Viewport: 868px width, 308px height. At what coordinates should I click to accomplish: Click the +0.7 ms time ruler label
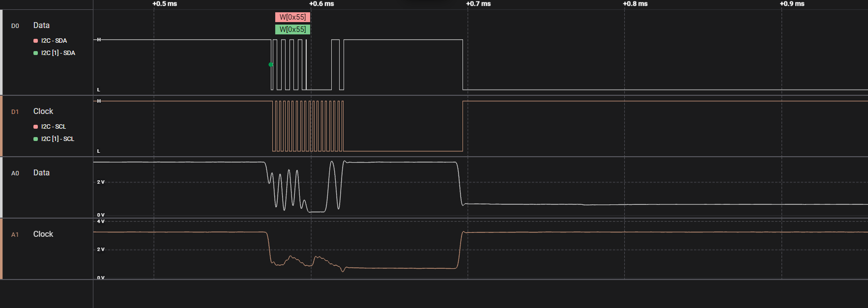pyautogui.click(x=478, y=4)
